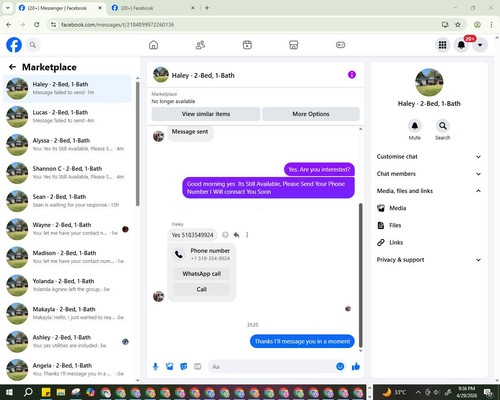This screenshot has width=500, height=400.
Task: Open the Chrome three-dot menu
Action: (x=491, y=25)
